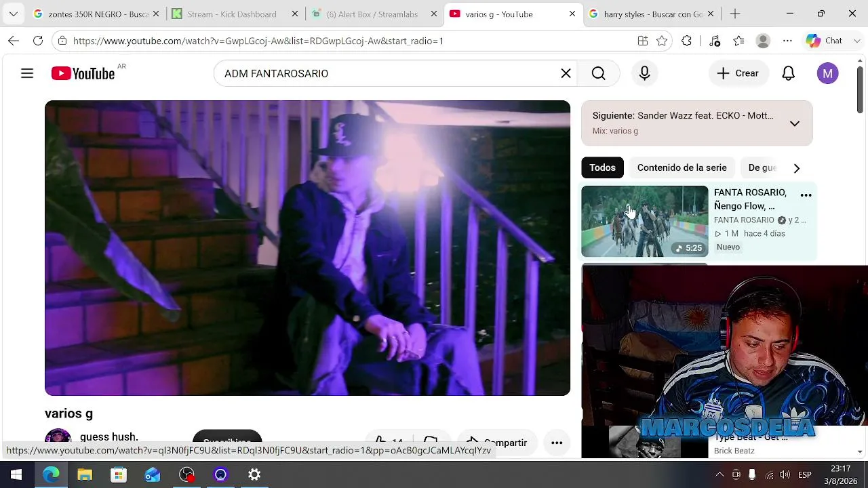
Task: Launch Microsoft Store from the taskbar
Action: pyautogui.click(x=119, y=474)
